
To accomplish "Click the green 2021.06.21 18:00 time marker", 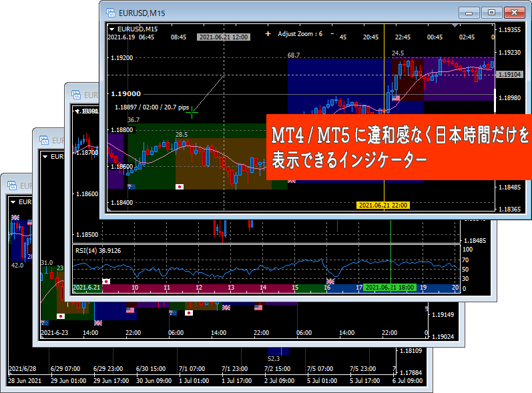I will click(x=390, y=288).
